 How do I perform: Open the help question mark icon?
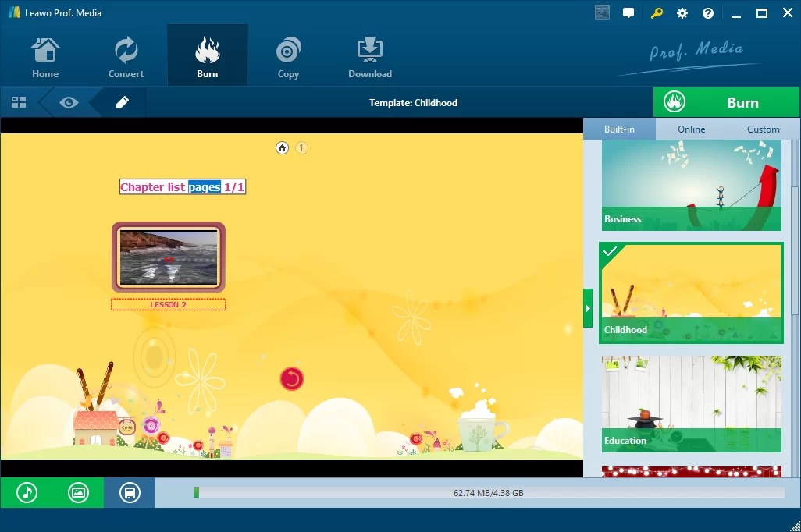tap(708, 13)
